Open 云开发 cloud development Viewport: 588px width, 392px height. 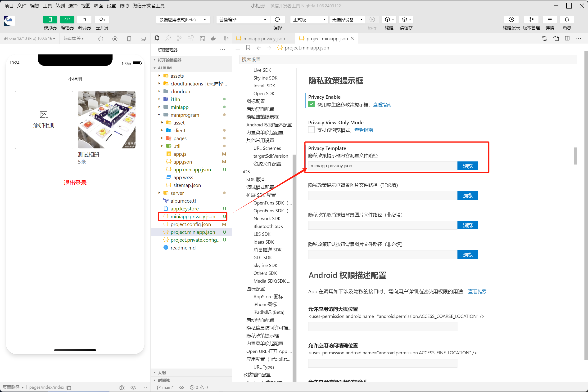point(102,19)
